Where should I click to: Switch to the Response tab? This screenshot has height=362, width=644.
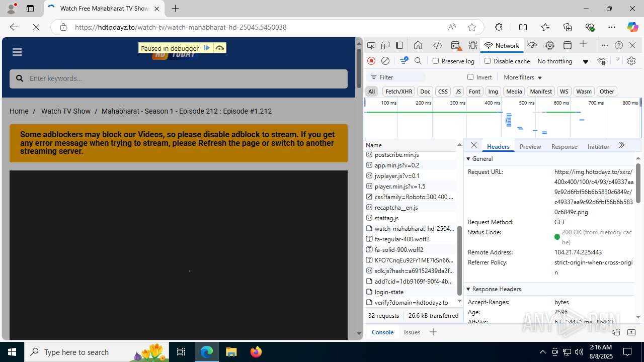(x=564, y=146)
